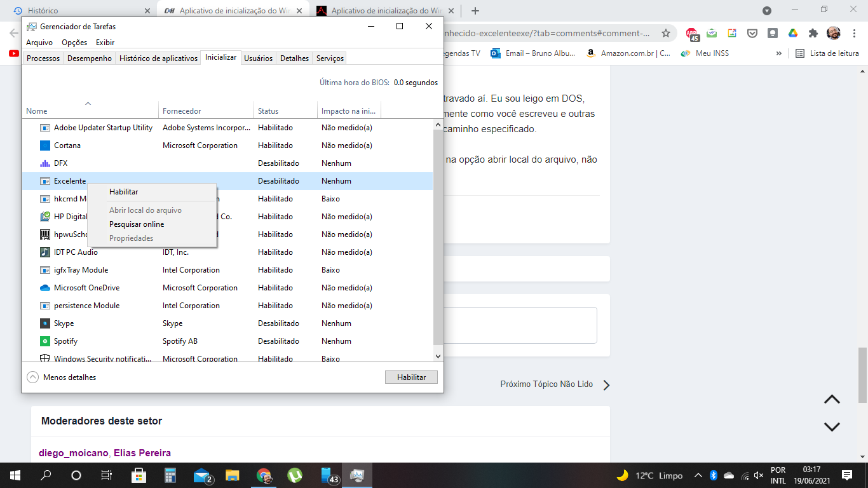The image size is (868, 488).
Task: Select the Spotify startup icon
Action: click(x=45, y=341)
